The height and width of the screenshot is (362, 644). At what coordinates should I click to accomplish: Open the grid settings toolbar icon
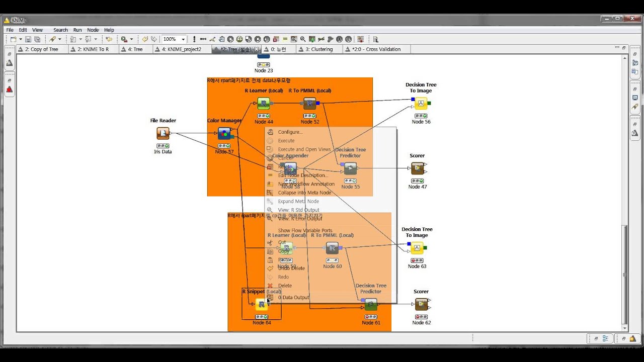pos(361,39)
